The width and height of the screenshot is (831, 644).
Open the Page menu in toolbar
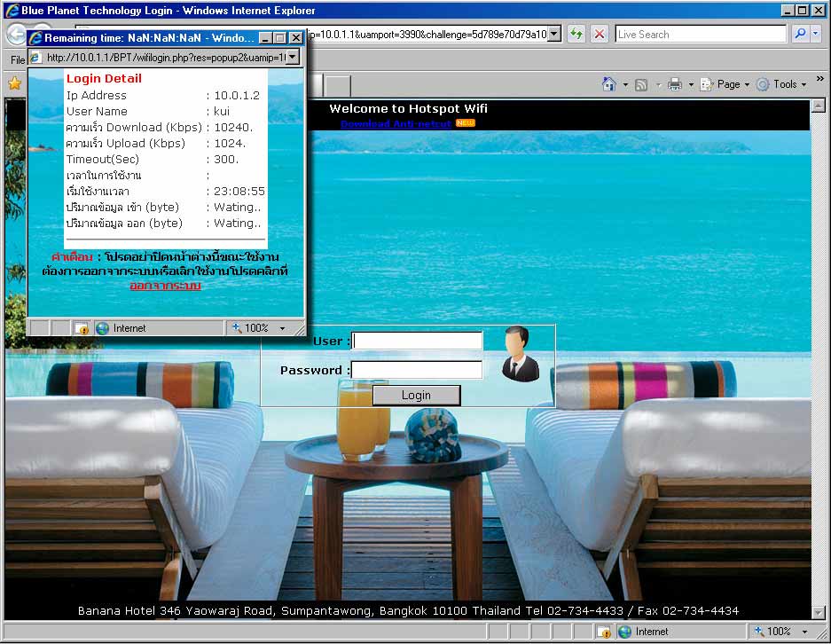coord(725,84)
